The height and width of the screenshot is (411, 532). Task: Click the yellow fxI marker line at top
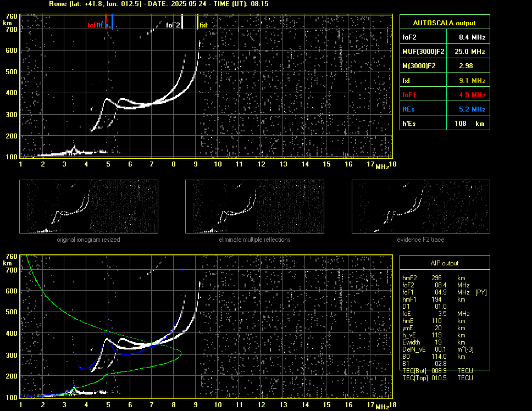click(197, 21)
